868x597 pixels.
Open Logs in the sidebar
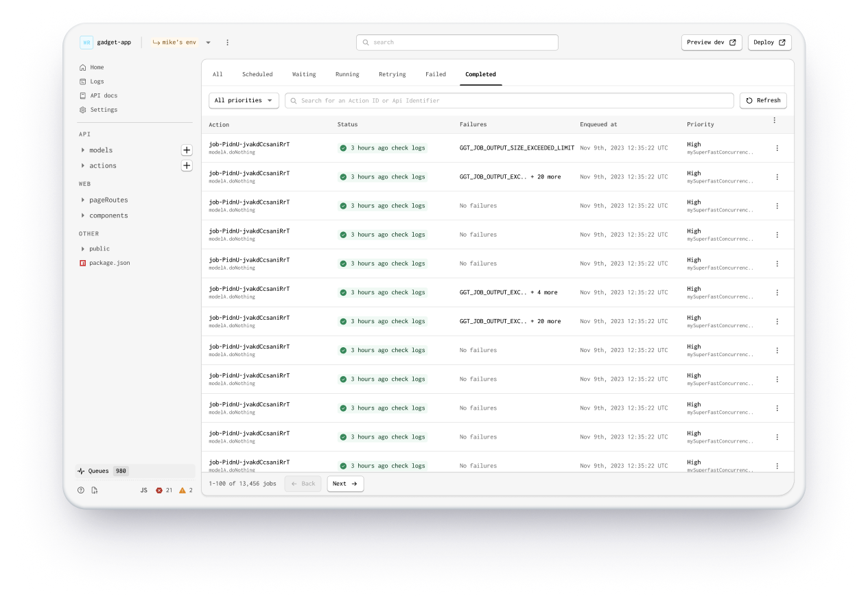click(92, 82)
